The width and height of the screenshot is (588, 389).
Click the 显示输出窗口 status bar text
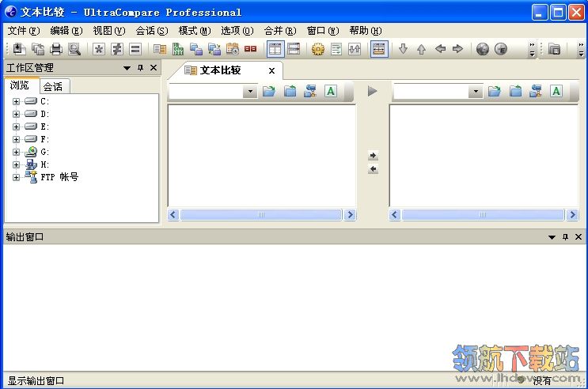point(36,381)
